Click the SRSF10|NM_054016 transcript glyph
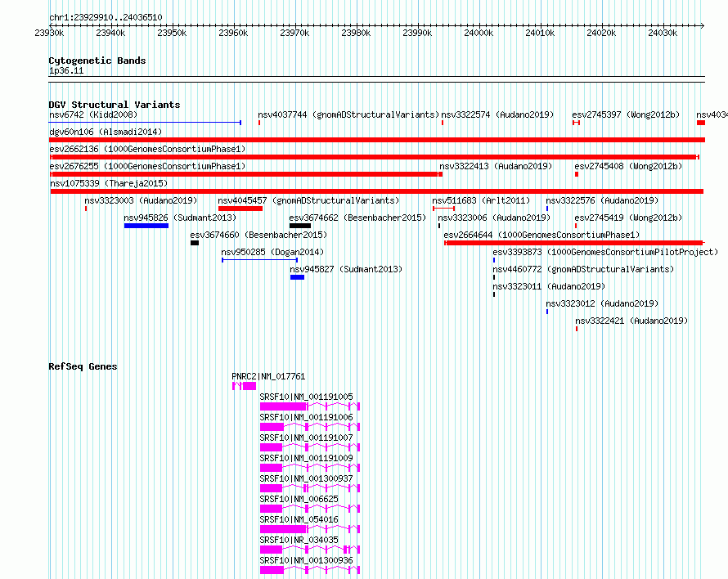 click(310, 529)
